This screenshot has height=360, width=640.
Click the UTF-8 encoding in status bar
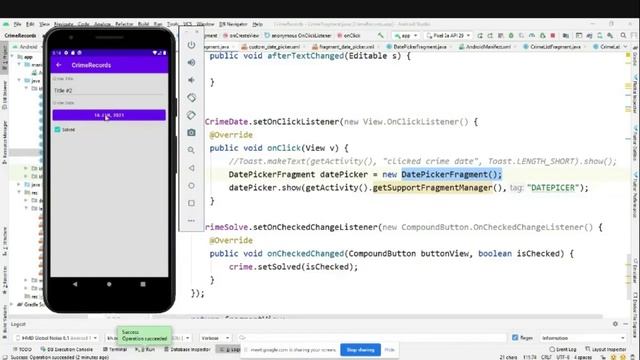point(562,357)
